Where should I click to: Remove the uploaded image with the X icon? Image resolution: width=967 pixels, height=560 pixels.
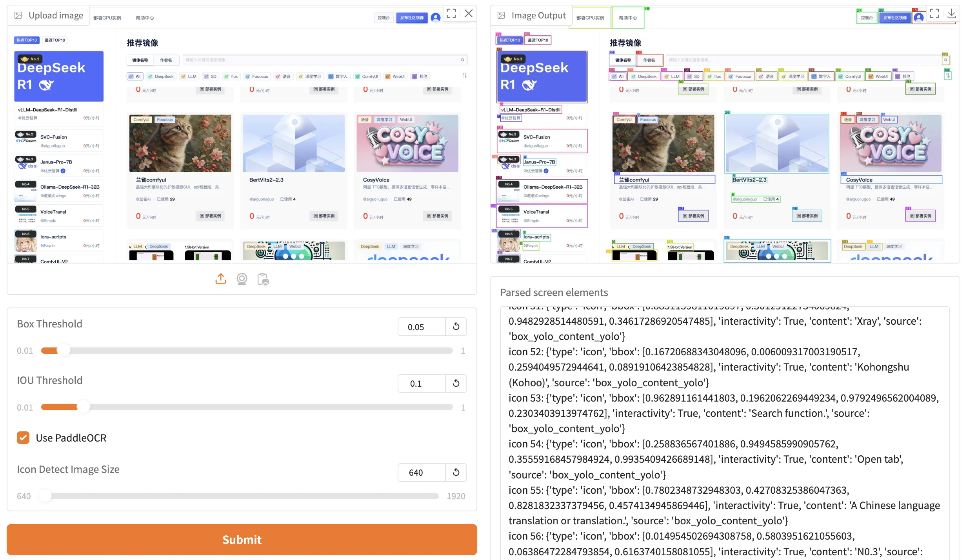(468, 14)
